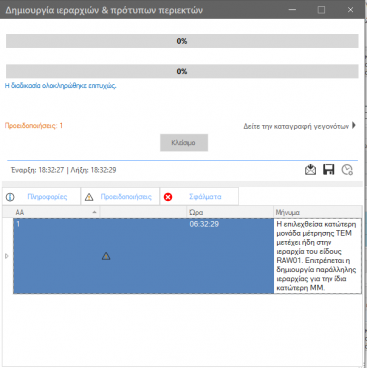Click the AA cell with value 1

tap(56, 256)
